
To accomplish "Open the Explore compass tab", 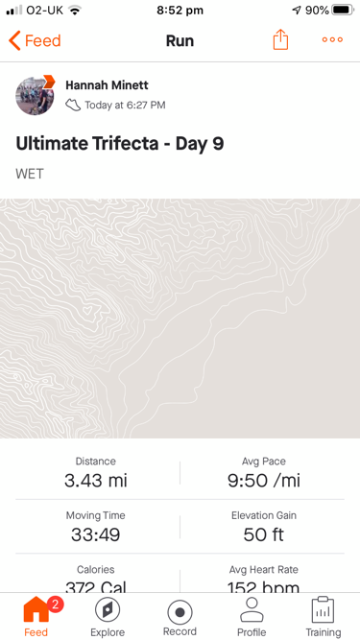I will tap(107, 610).
